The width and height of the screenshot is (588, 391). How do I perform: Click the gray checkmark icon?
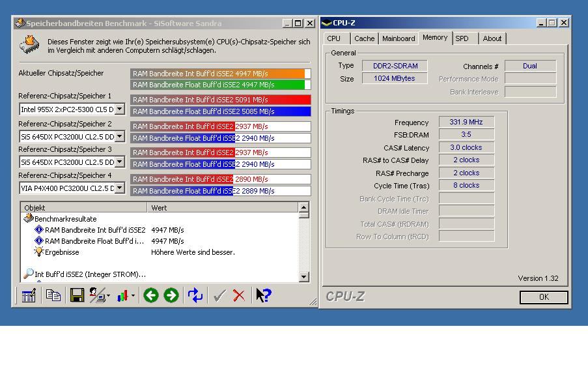pos(219,296)
